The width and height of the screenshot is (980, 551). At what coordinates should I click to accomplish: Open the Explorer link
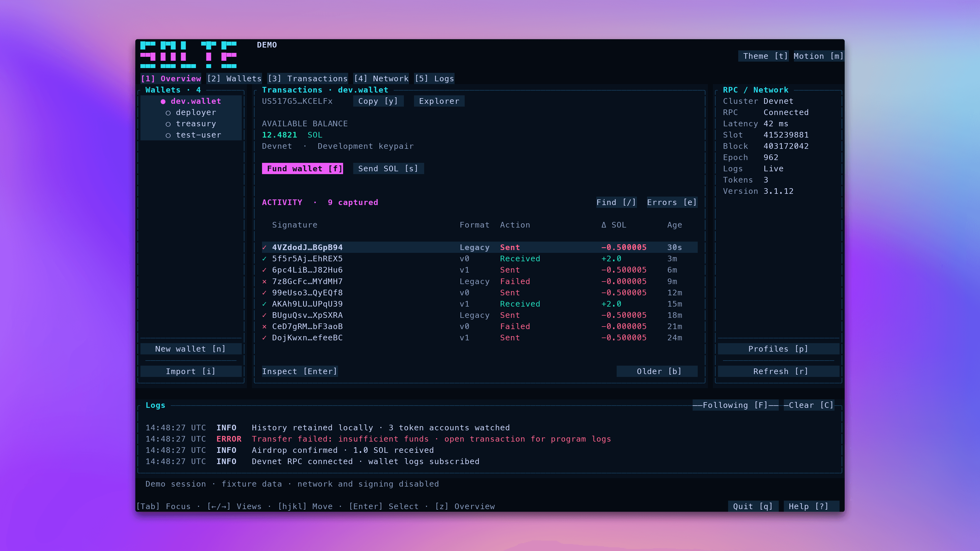pyautogui.click(x=439, y=101)
